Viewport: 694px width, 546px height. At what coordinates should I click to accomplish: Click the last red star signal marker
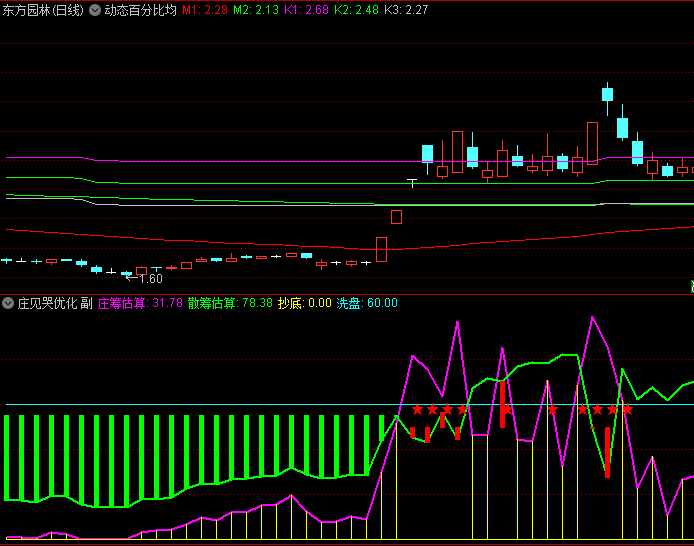(627, 410)
